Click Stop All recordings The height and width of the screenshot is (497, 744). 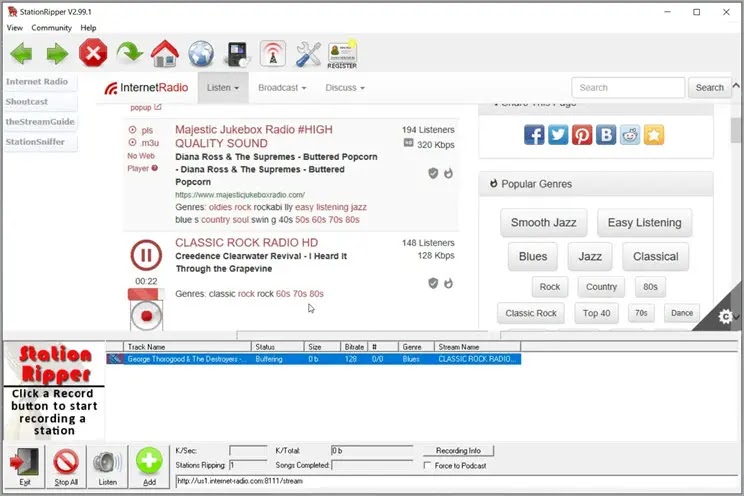point(66,467)
